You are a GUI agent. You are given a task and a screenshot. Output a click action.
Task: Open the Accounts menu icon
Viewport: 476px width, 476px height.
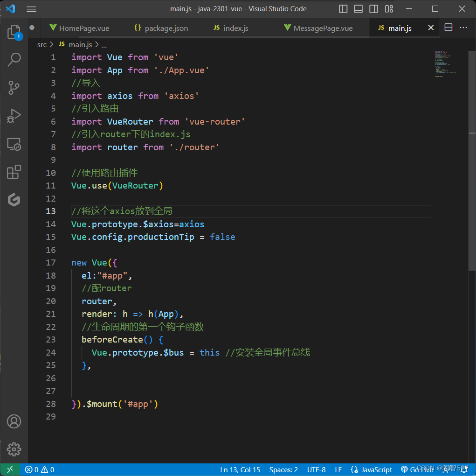click(x=14, y=421)
